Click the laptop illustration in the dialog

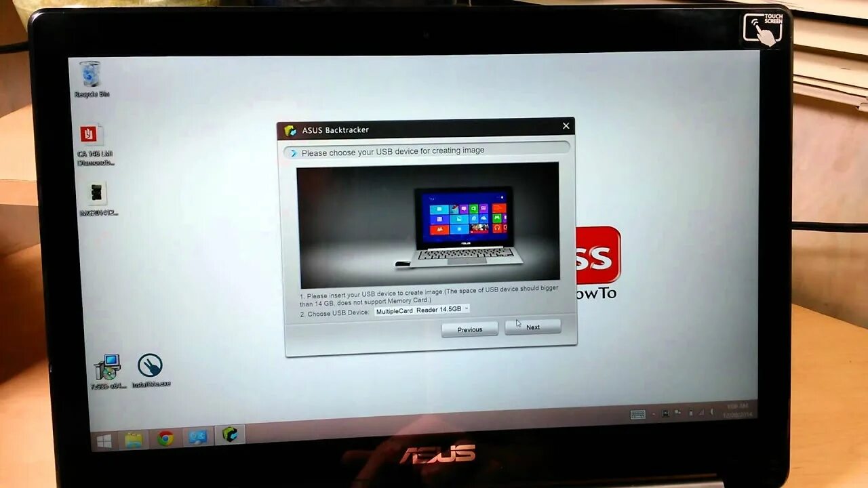click(429, 225)
